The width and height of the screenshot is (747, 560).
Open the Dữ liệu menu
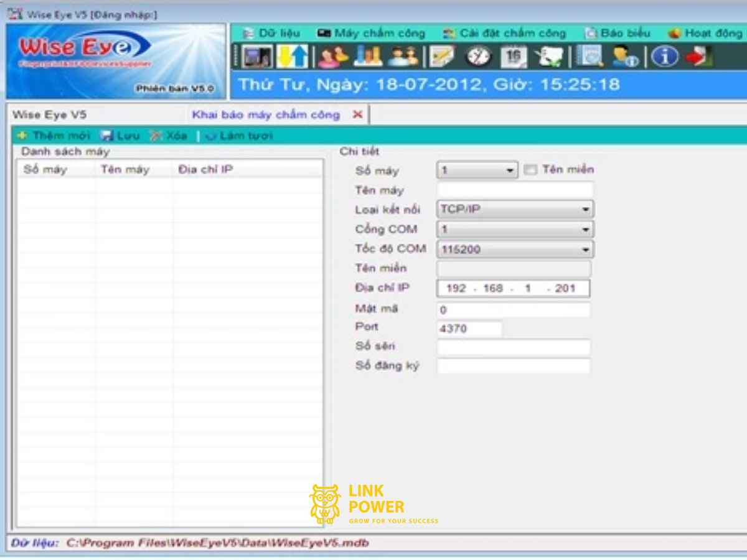pyautogui.click(x=271, y=33)
